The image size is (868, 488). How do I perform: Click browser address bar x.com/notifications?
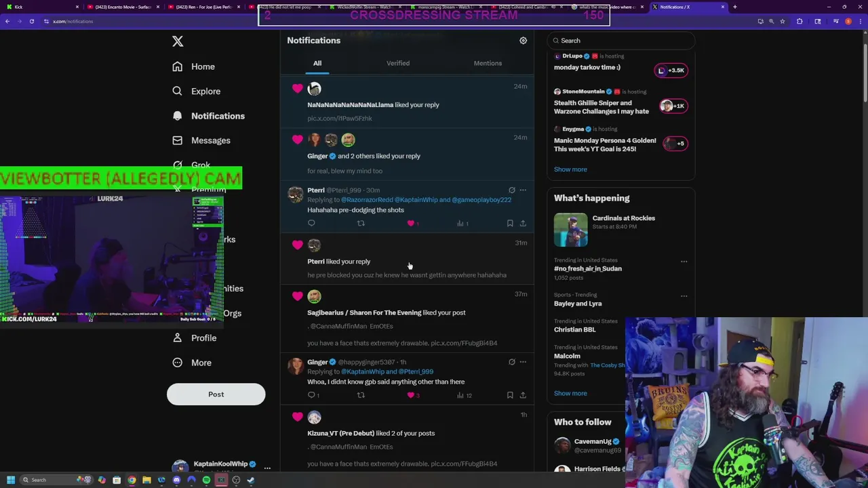[x=73, y=21]
